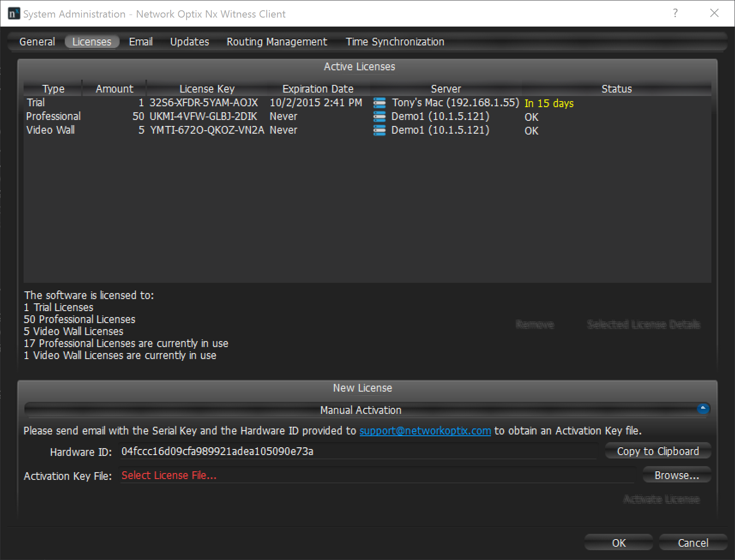The height and width of the screenshot is (560, 735).
Task: Go to Routing Management tab
Action: click(x=277, y=42)
